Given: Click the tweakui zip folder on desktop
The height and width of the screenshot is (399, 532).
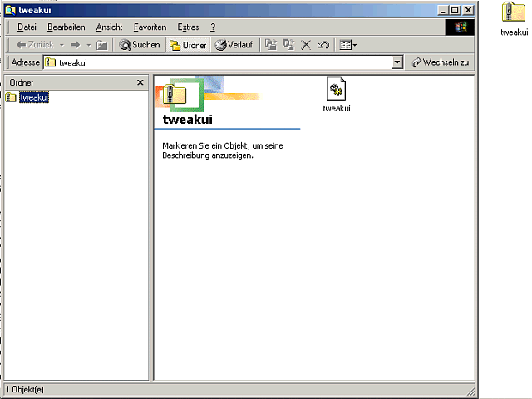Looking at the screenshot, I should [x=514, y=18].
